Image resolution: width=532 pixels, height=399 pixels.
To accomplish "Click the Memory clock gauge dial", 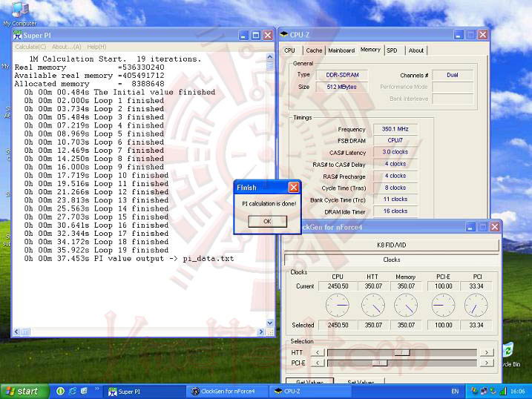I will [406, 306].
